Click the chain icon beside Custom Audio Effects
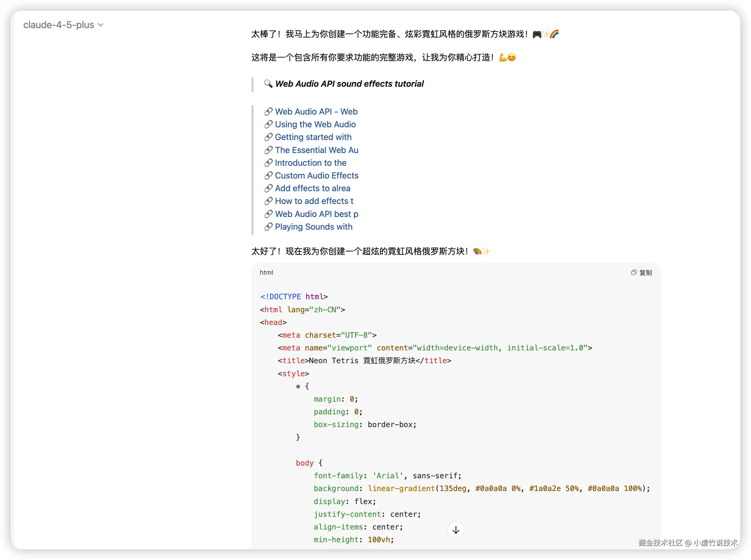Viewport: 751px width, 560px height. tap(268, 176)
